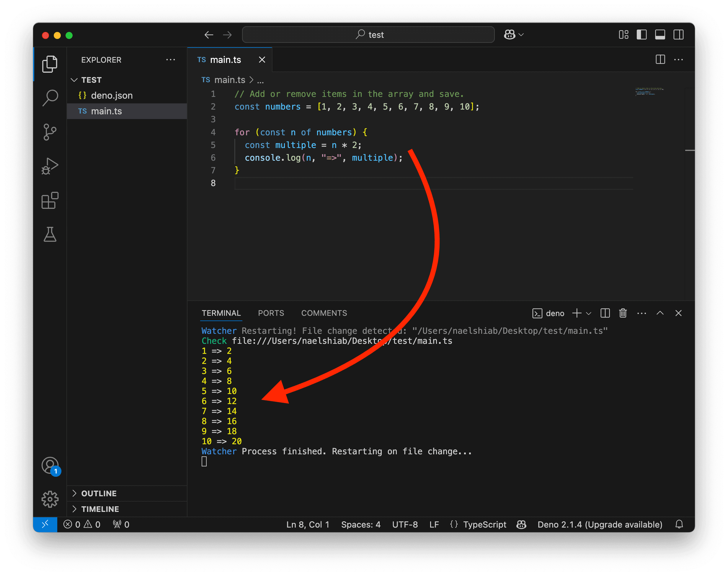Toggle the bottom panel visibility
This screenshot has height=576, width=728.
pyautogui.click(x=660, y=35)
